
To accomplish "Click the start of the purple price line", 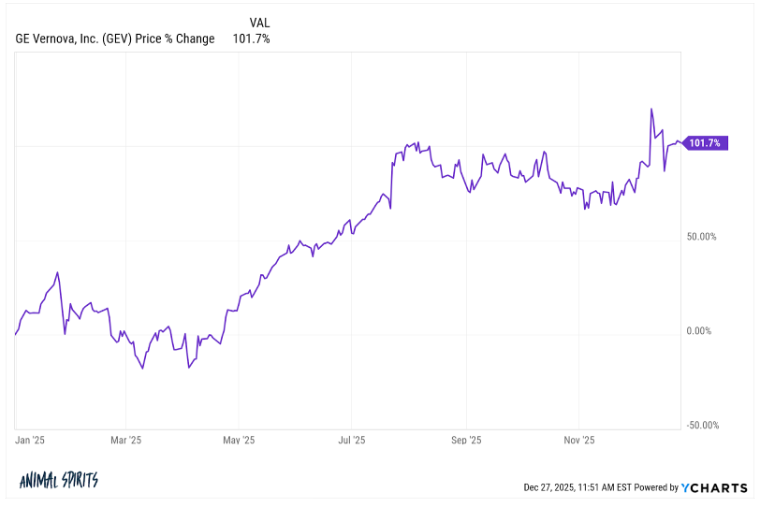I will click(16, 334).
